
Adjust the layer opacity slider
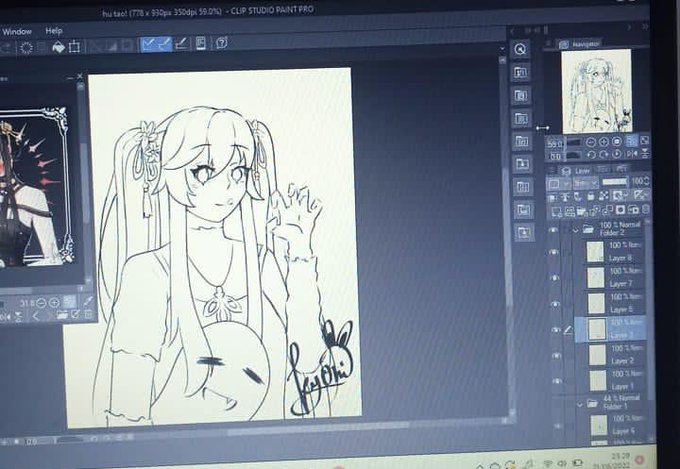615,182
